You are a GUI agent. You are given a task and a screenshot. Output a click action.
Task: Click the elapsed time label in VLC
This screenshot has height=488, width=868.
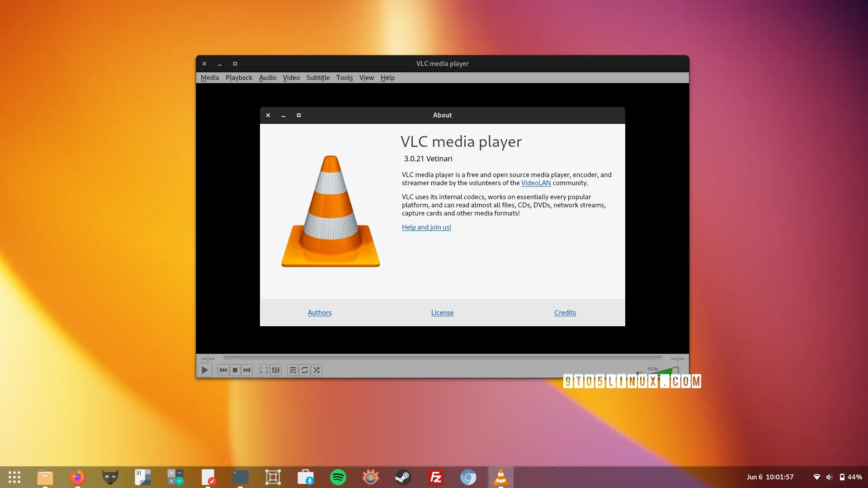click(208, 358)
